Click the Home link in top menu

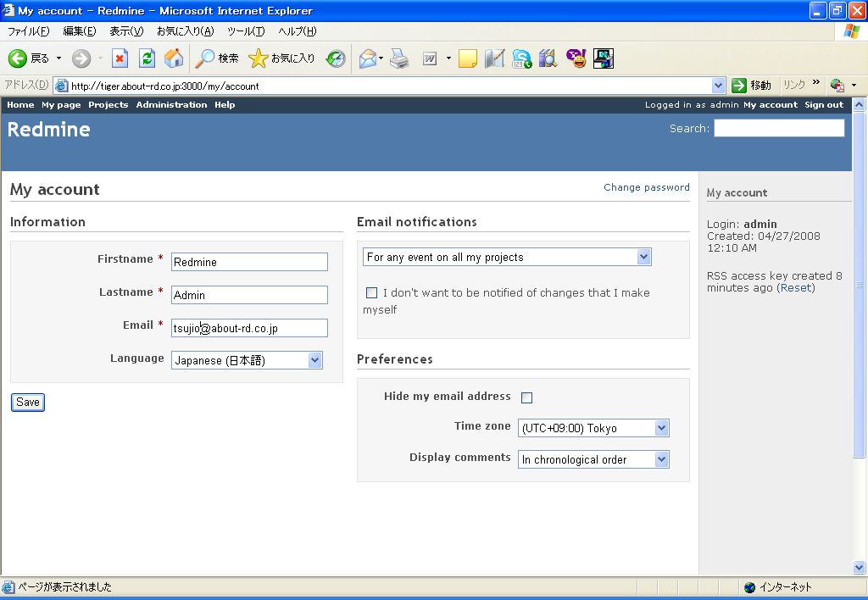pyautogui.click(x=20, y=104)
